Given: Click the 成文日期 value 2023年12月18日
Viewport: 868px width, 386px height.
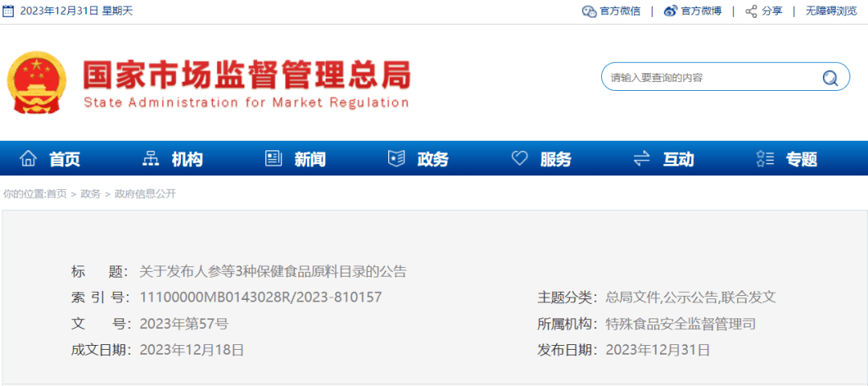Looking at the screenshot, I should (191, 350).
